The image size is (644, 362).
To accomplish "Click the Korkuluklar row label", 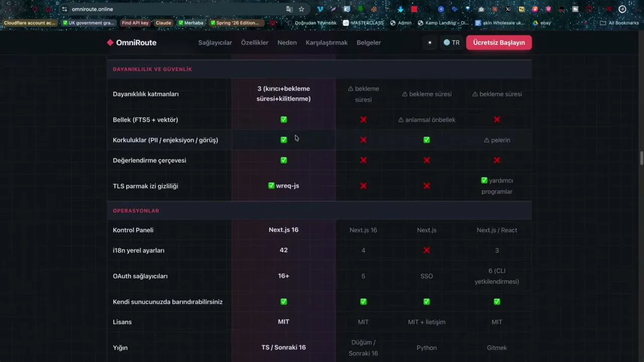I will click(166, 140).
